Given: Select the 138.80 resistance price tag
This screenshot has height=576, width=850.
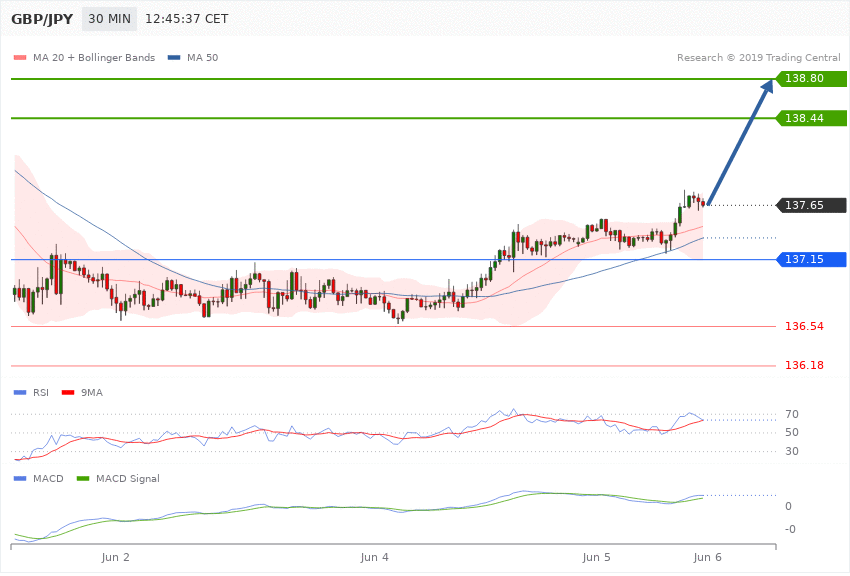Looking at the screenshot, I should click(811, 79).
